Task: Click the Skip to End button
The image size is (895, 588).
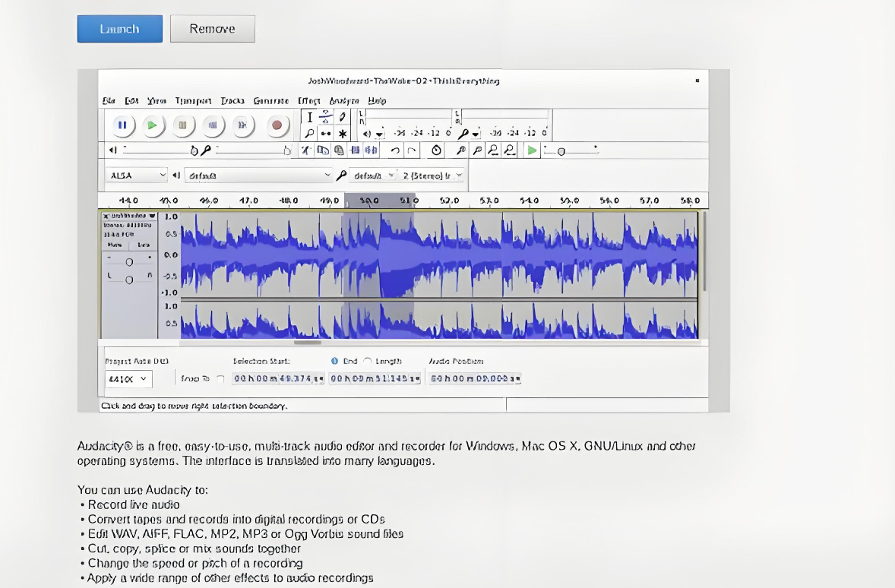Action: click(242, 125)
